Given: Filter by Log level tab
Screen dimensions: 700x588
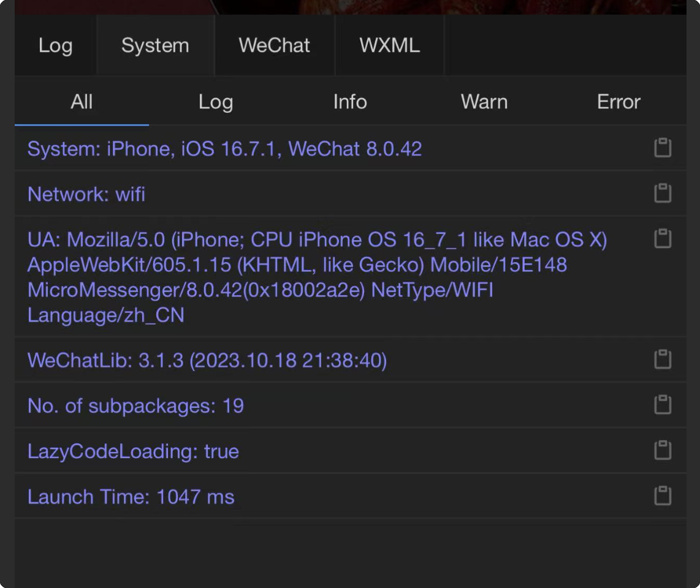Looking at the screenshot, I should [216, 102].
